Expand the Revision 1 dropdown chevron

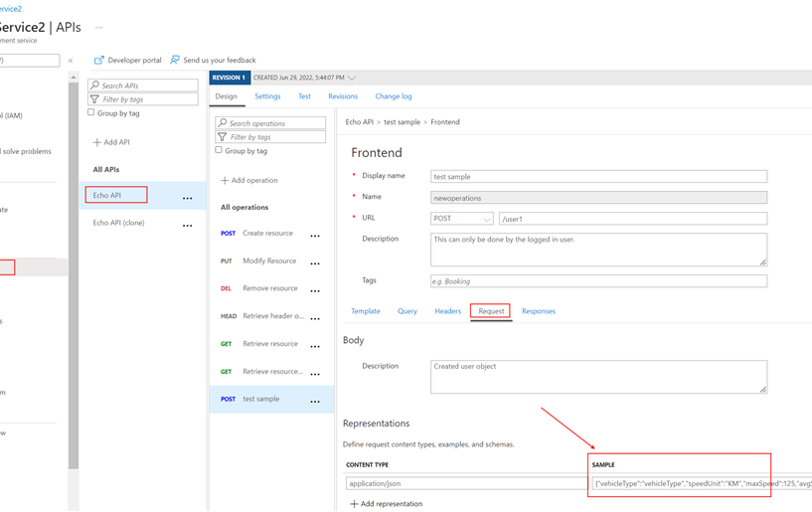352,78
